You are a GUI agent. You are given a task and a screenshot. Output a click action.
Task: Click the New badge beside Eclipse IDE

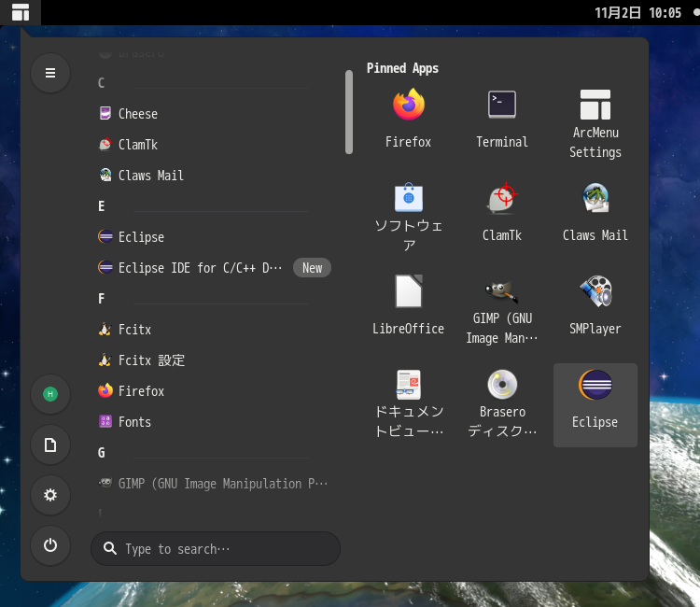[312, 268]
